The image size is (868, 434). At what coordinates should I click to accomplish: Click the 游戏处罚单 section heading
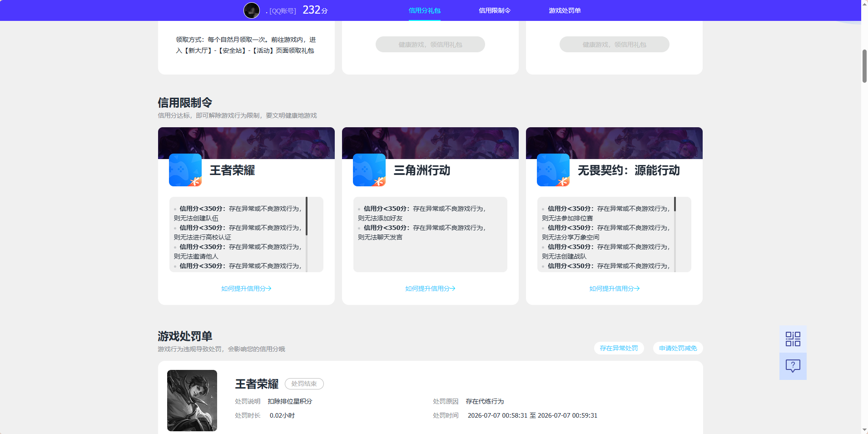pos(185,336)
